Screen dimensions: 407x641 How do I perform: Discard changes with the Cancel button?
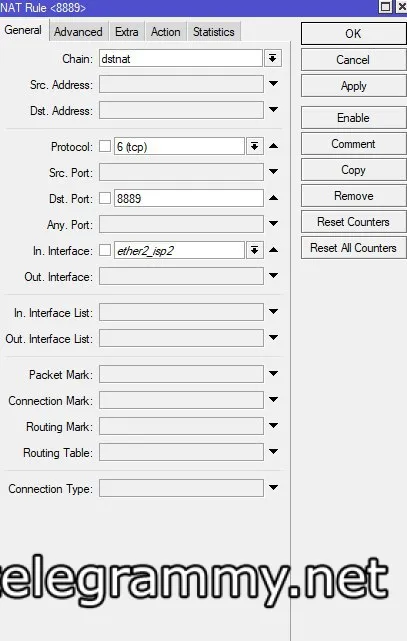(x=353, y=60)
